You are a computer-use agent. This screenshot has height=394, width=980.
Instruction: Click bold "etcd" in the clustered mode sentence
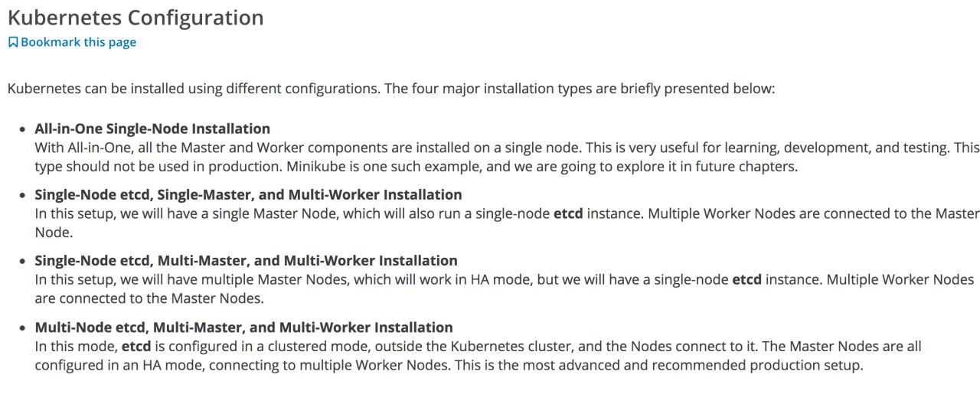[x=136, y=347]
